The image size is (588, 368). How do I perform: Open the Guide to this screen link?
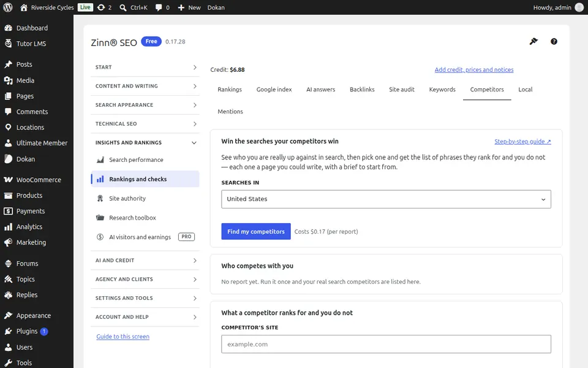123,337
